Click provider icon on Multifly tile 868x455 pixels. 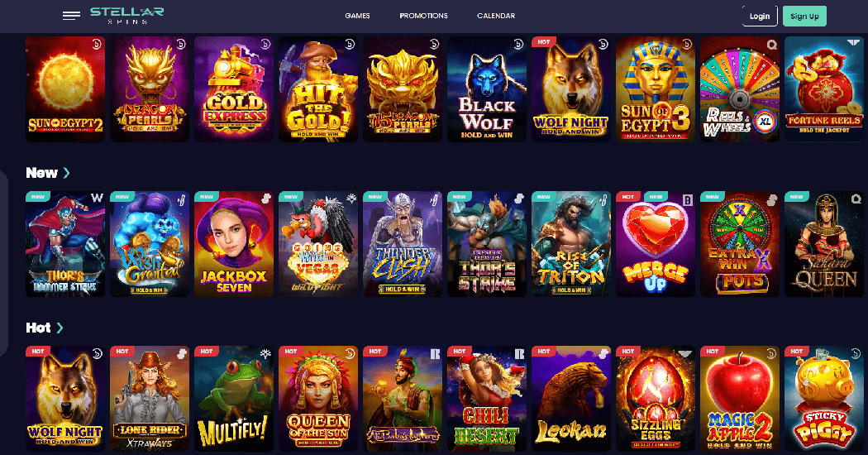pos(265,353)
